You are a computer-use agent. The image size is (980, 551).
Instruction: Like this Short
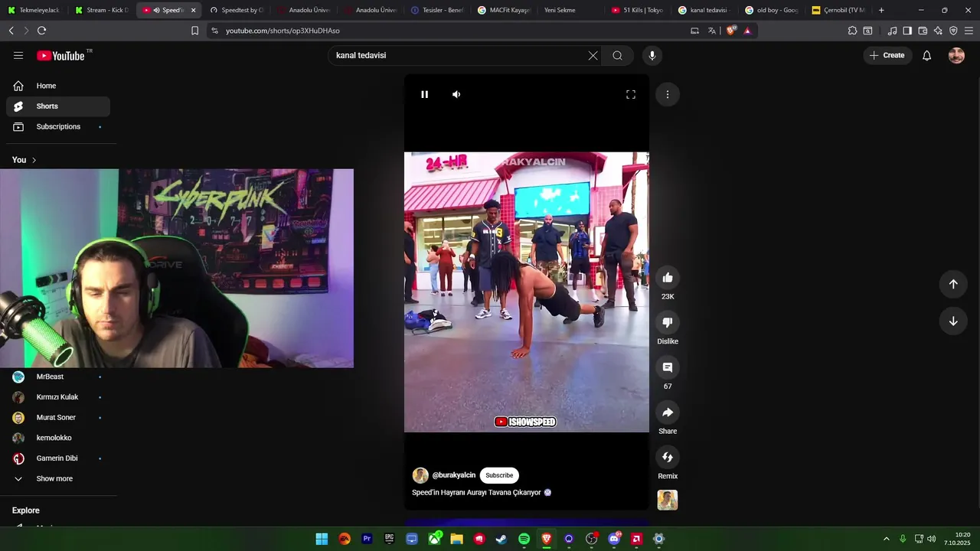(x=668, y=278)
